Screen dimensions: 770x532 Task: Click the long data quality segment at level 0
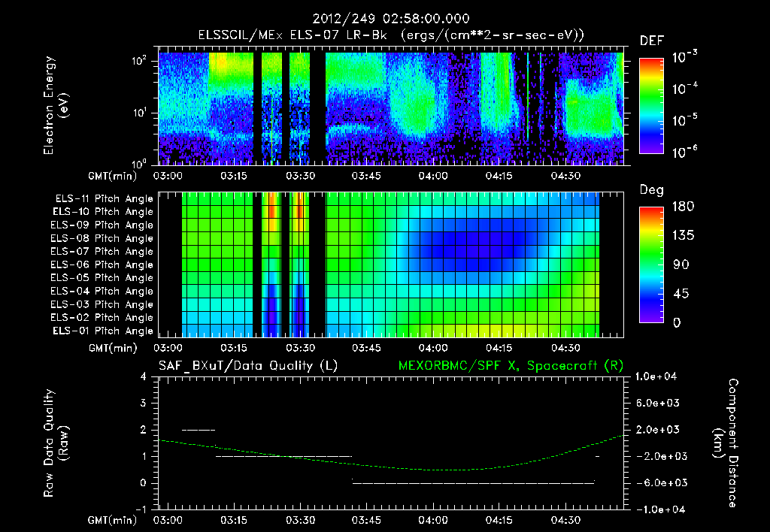tap(473, 483)
